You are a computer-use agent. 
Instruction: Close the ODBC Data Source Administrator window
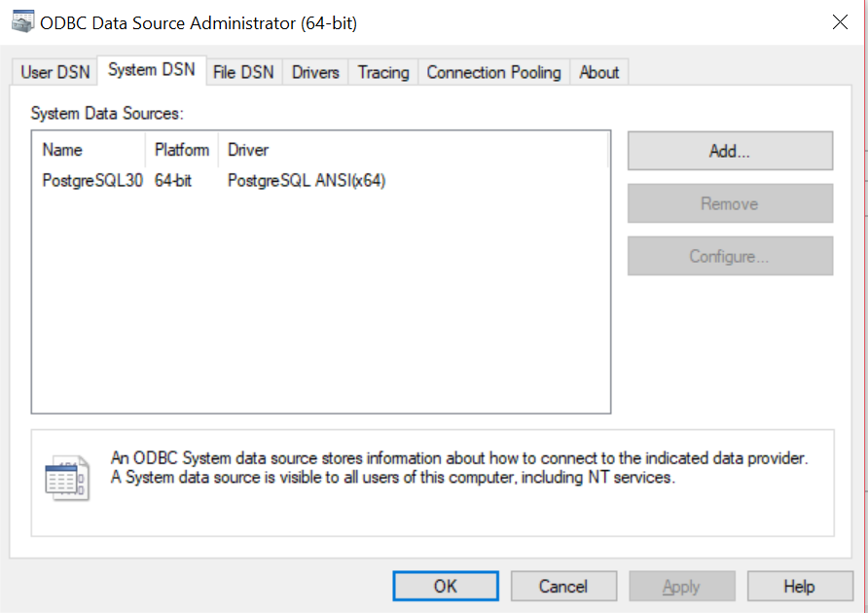(840, 22)
